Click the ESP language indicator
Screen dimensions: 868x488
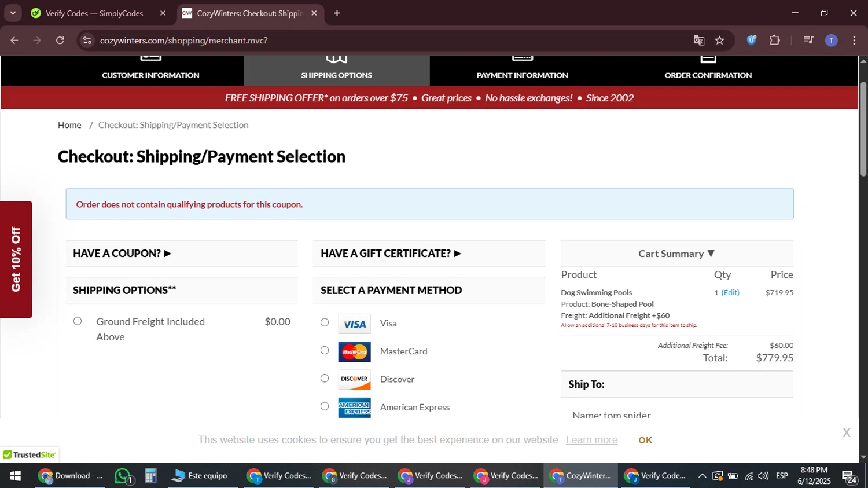(782, 476)
